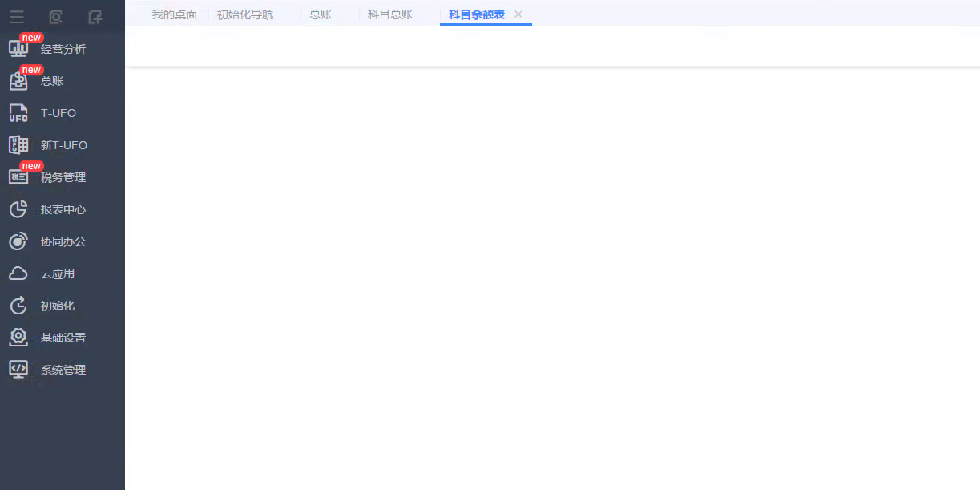Switch to the 初始化导航 tab

pyautogui.click(x=245, y=14)
